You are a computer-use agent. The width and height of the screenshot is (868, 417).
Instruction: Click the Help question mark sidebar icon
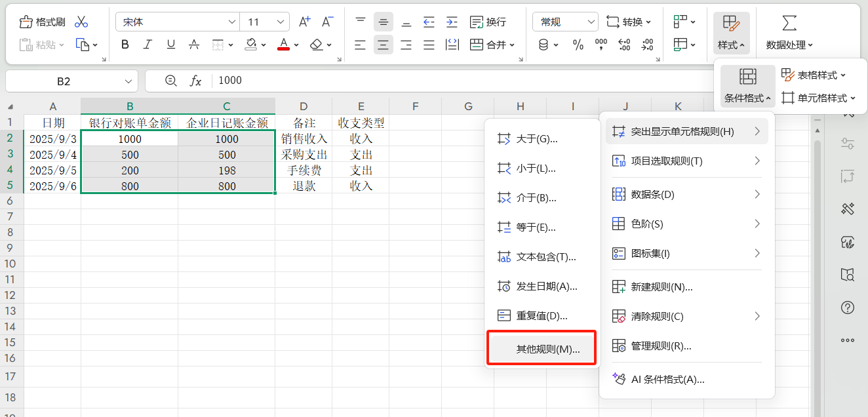(x=848, y=308)
